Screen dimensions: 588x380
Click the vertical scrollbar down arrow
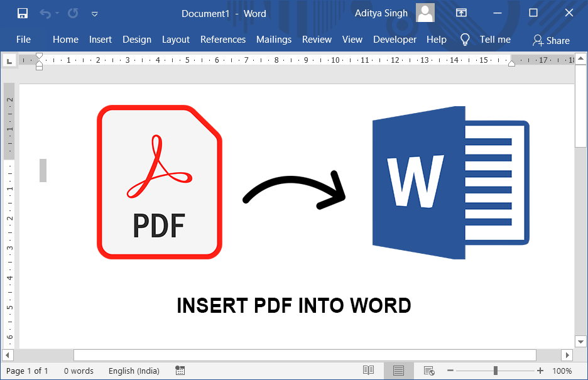pyautogui.click(x=580, y=342)
